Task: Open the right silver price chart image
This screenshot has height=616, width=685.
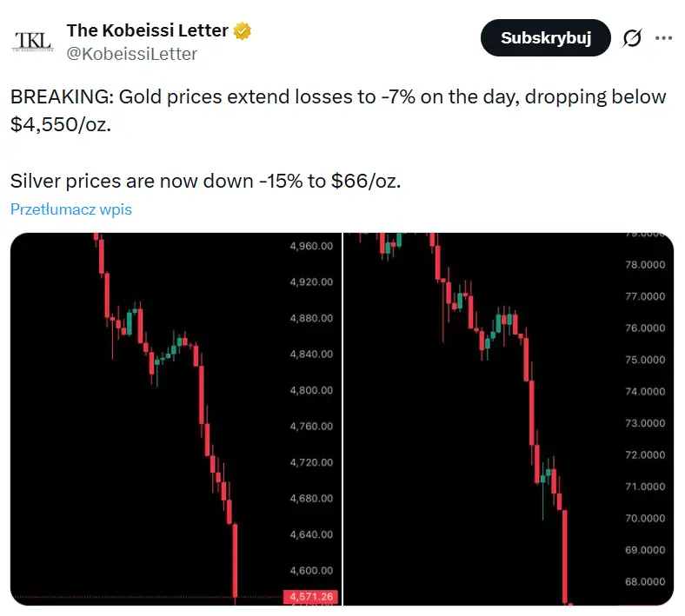Action: (509, 419)
